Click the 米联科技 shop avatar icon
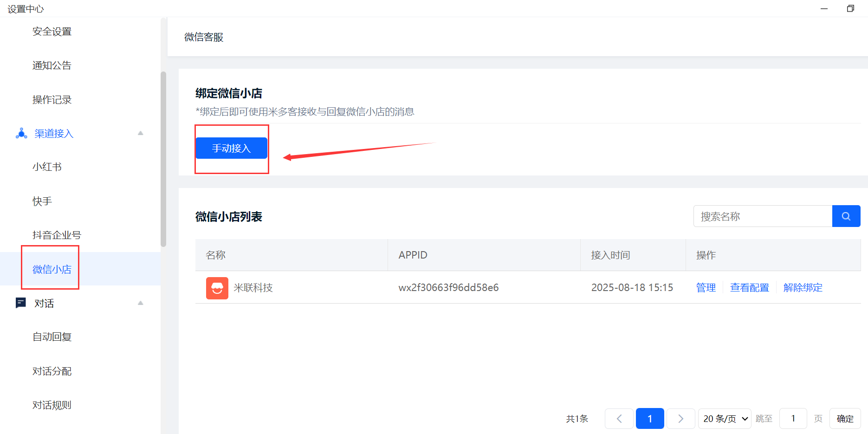Viewport: 868px width, 434px height. pos(217,288)
